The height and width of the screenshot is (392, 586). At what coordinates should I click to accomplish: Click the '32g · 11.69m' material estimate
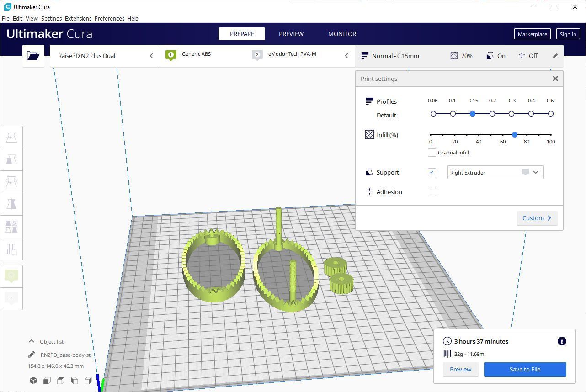469,354
